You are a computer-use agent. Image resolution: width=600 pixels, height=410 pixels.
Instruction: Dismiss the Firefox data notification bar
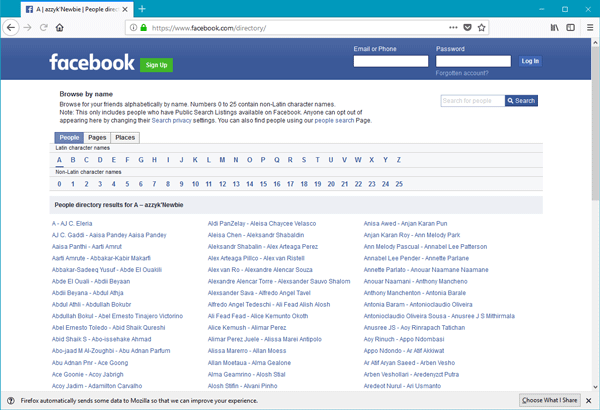coord(589,400)
